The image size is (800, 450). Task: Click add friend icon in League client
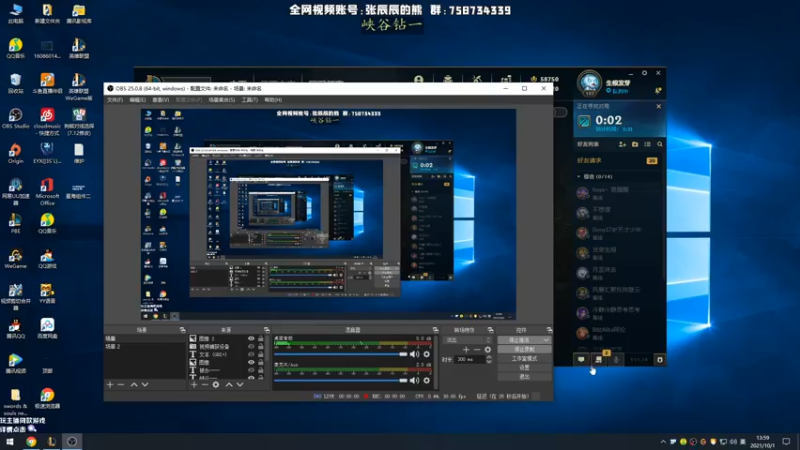622,144
